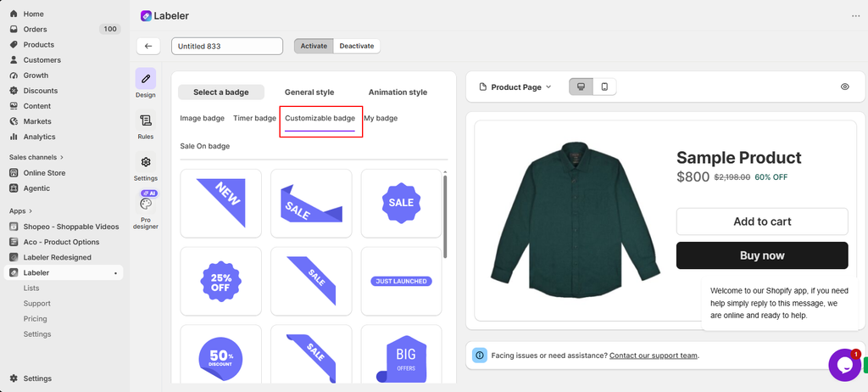This screenshot has height=392, width=868.
Task: Switch to the Animation style tab
Action: pos(398,92)
